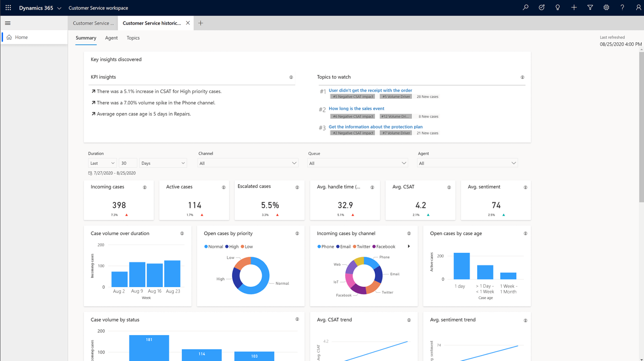
Task: Click the 1 day bar in case age chart
Action: (461, 266)
